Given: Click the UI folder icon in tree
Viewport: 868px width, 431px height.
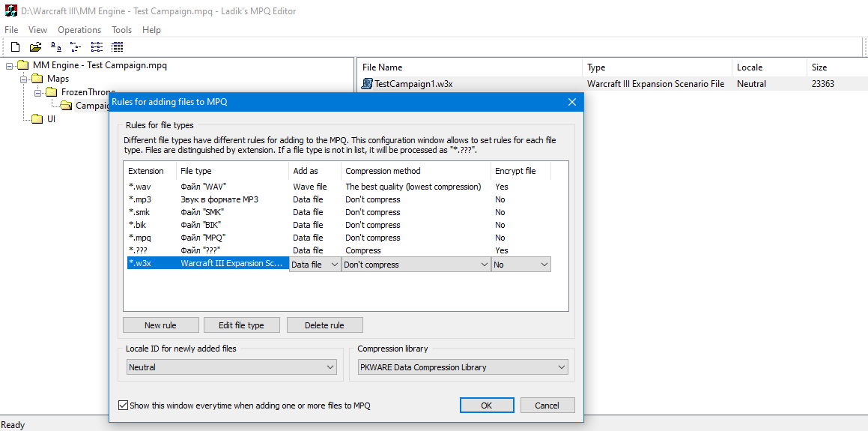Looking at the screenshot, I should (x=37, y=119).
